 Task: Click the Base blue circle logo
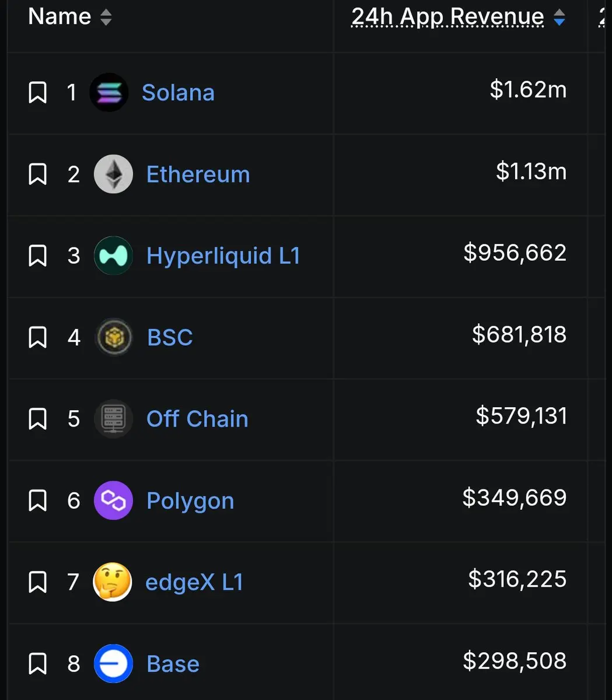point(113,664)
